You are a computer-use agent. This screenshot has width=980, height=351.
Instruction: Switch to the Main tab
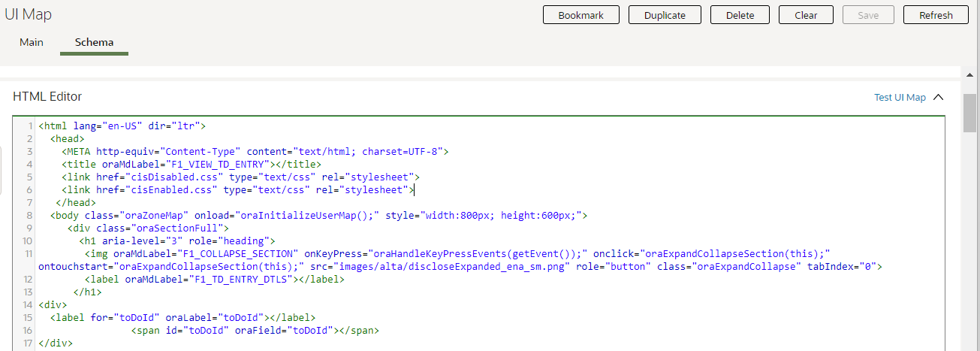(x=32, y=42)
